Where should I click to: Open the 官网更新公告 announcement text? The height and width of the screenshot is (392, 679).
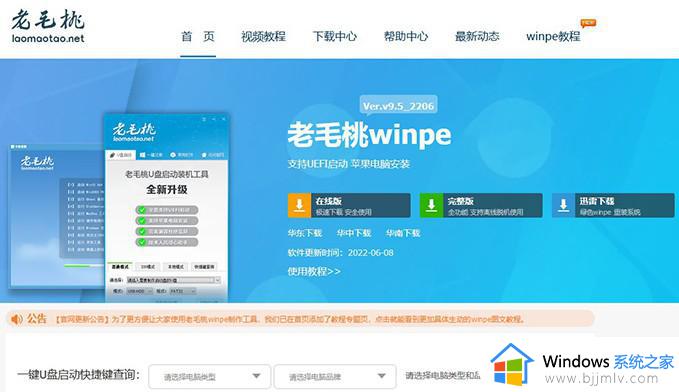tap(289, 319)
